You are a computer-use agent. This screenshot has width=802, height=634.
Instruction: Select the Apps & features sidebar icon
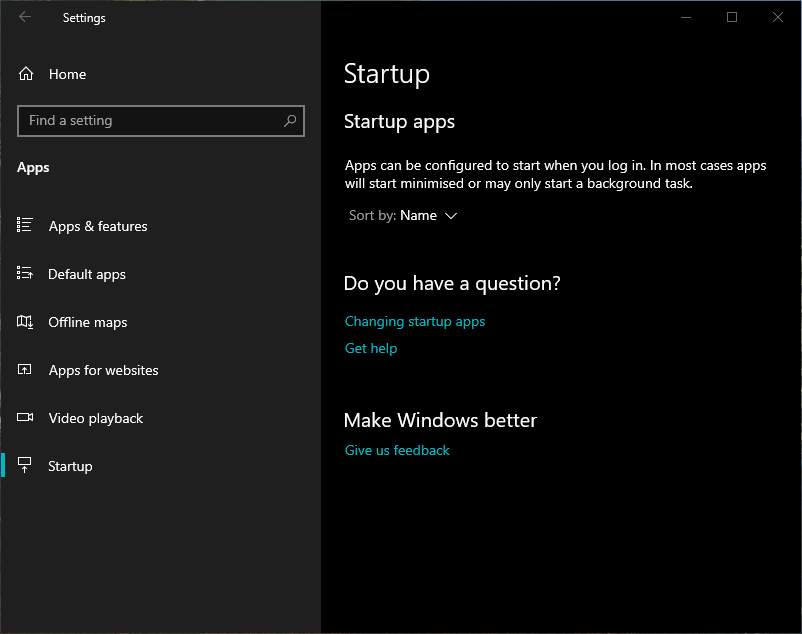click(x=25, y=226)
